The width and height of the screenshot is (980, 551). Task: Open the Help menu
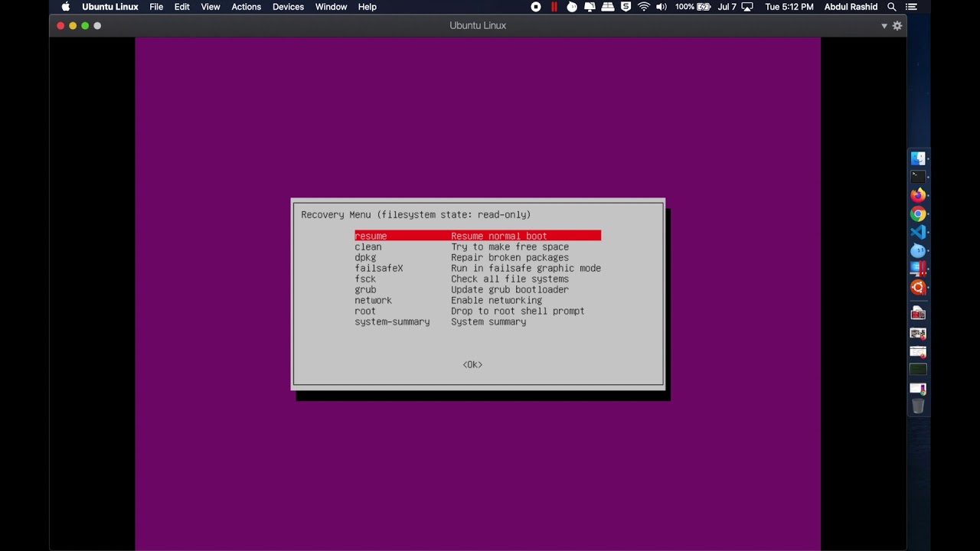click(x=367, y=7)
